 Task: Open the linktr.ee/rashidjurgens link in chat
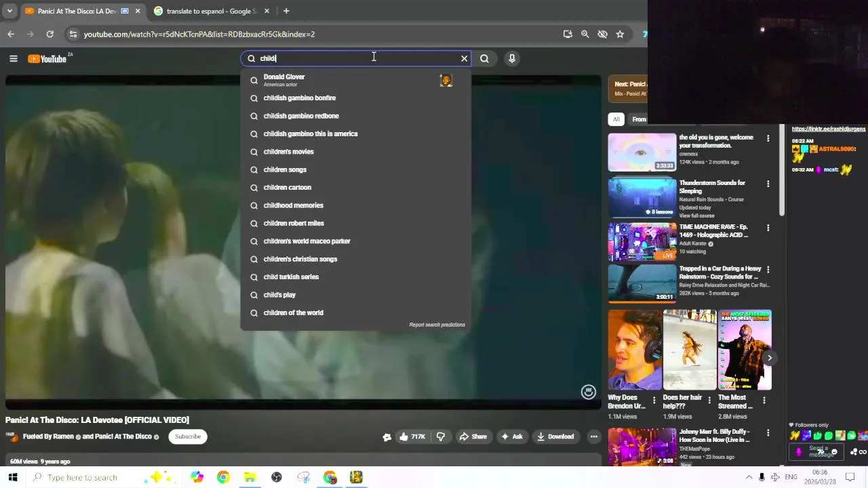tap(829, 129)
